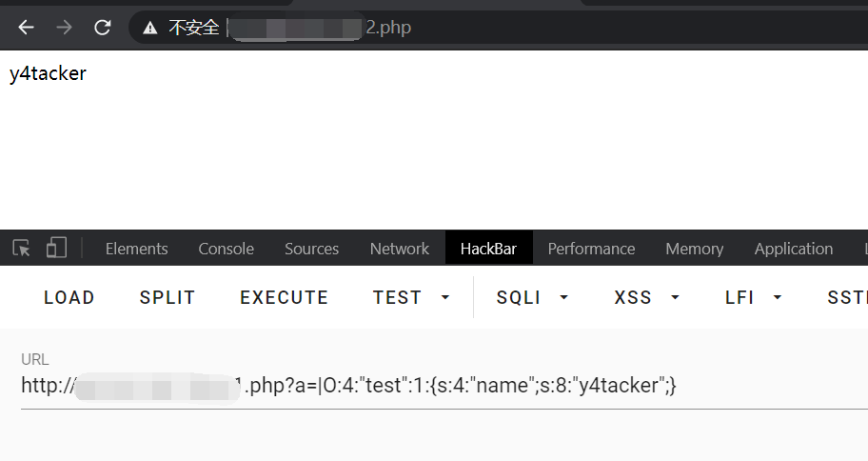Screen dimensions: 868x461
Task: Click the browser forward arrow
Action: click(x=65, y=28)
